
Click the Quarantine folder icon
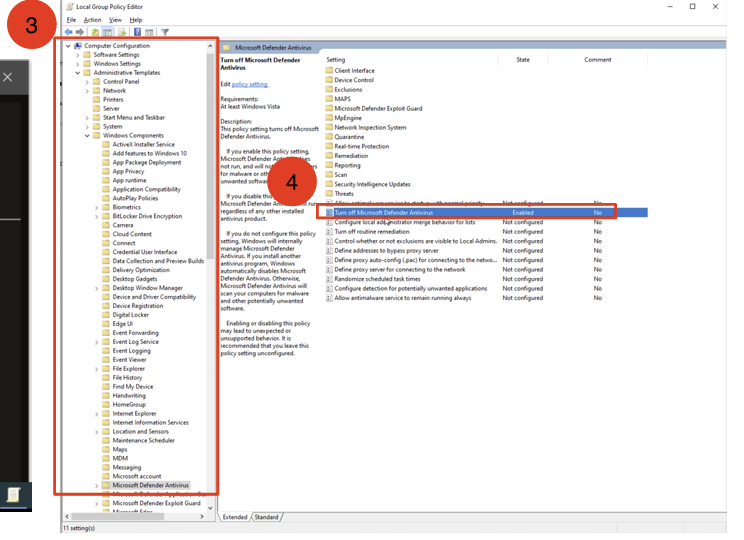point(329,137)
